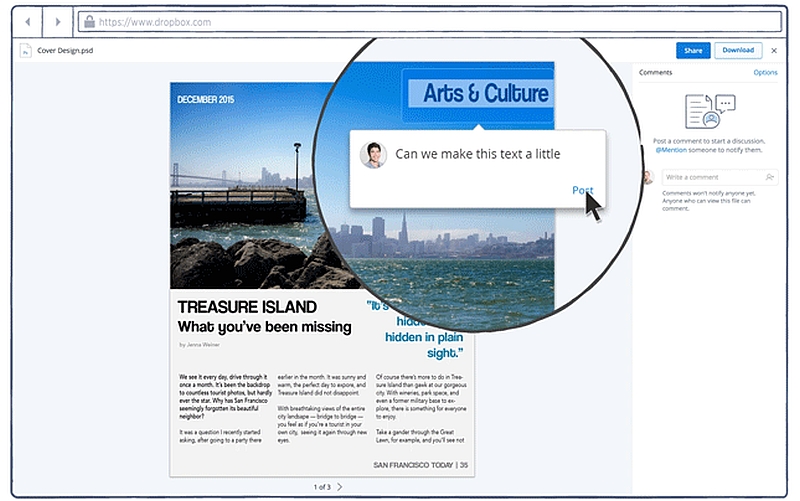Screen dimensions: 800x501
Task: Go to next page with chevron arrow
Action: [340, 487]
